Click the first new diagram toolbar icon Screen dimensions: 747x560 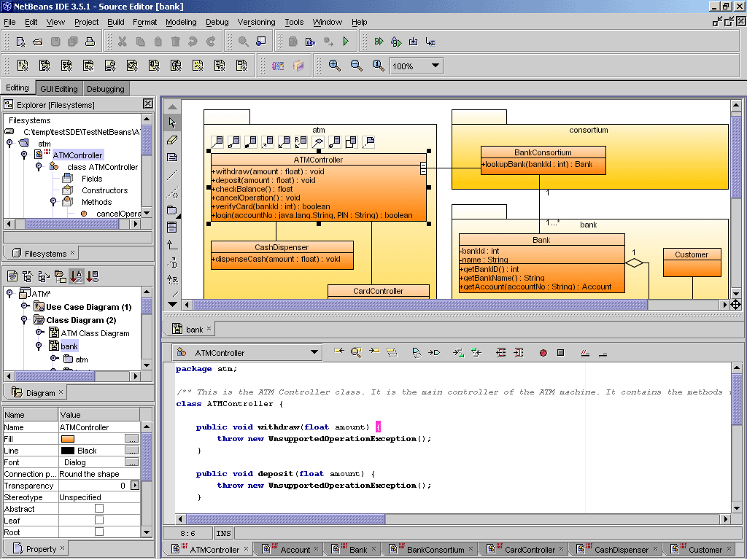pos(23,65)
